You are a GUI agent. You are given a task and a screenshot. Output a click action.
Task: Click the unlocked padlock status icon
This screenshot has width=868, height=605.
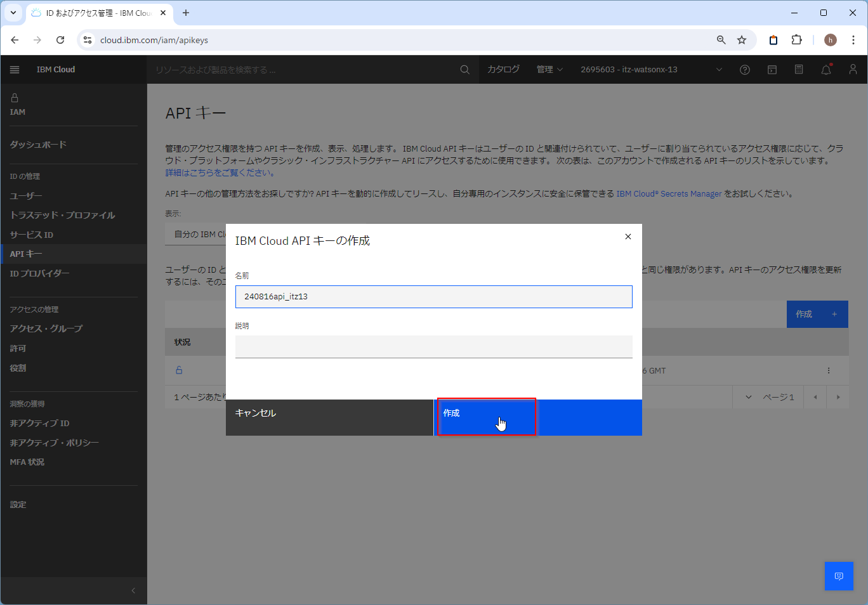click(x=179, y=370)
